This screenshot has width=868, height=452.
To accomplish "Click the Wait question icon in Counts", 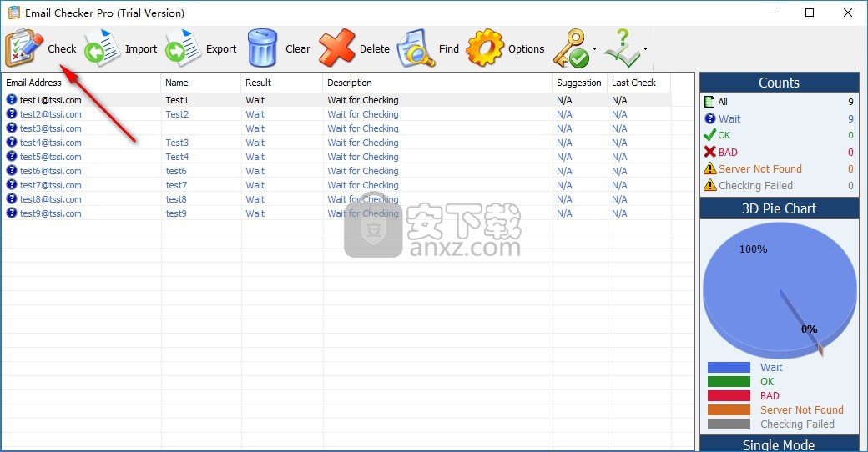I will tap(710, 118).
